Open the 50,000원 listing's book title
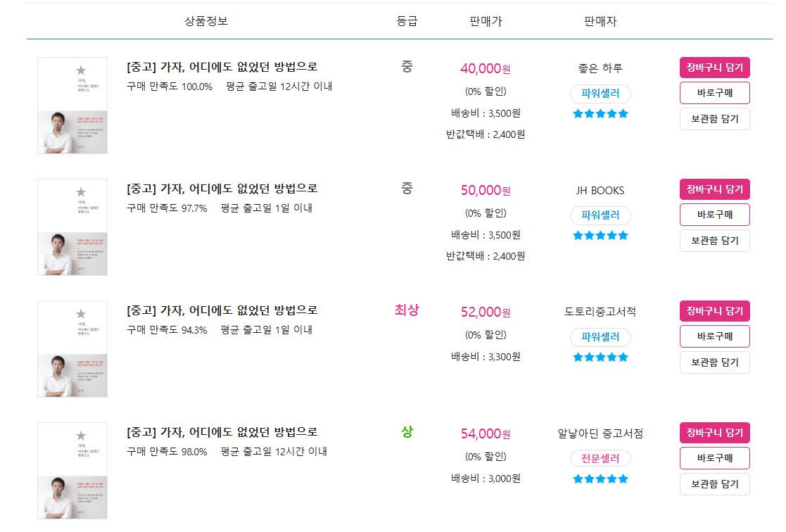The image size is (786, 532). (x=222, y=189)
